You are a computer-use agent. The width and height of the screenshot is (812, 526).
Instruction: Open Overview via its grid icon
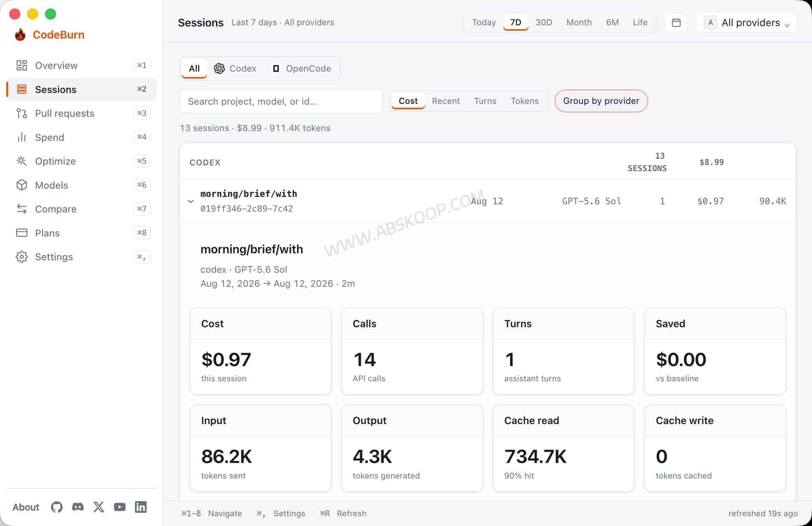coord(22,65)
